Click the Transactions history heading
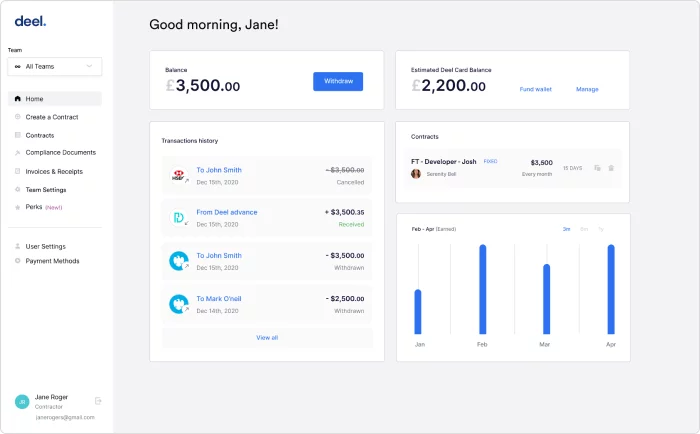The image size is (700, 434). tap(190, 141)
